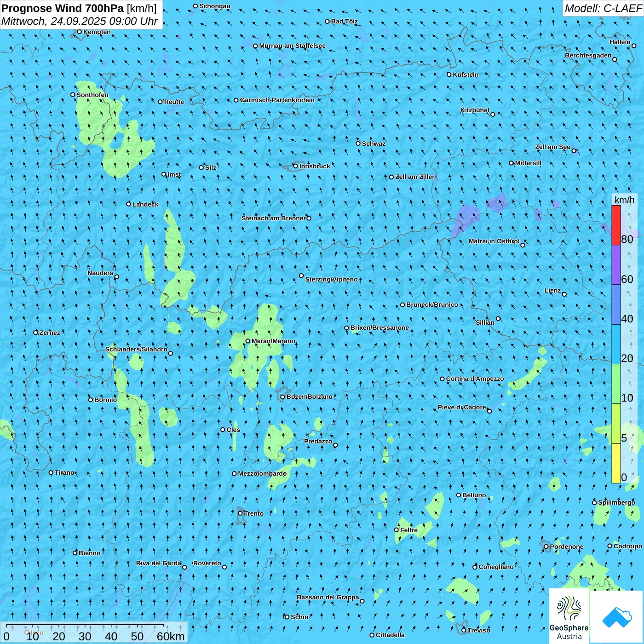Click the 'Codroipo' label

tap(628, 546)
